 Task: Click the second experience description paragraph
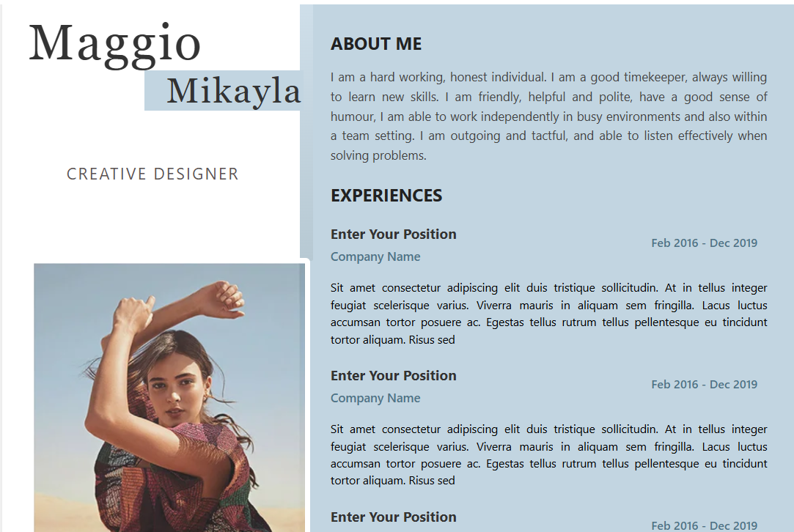click(x=548, y=455)
